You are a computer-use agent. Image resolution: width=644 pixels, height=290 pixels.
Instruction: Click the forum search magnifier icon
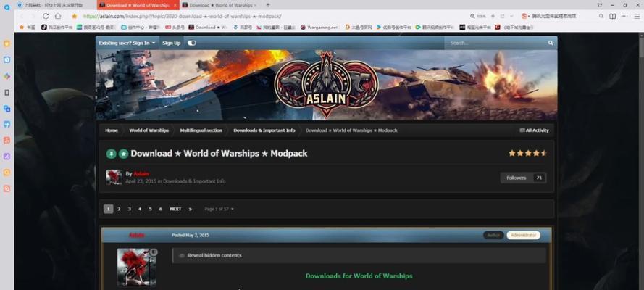(551, 43)
